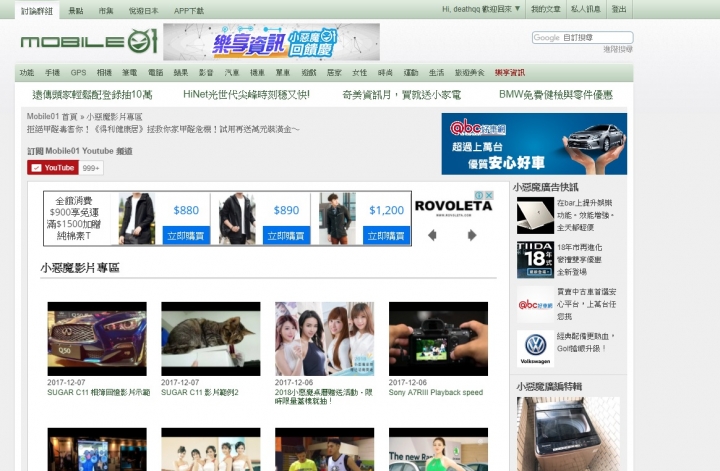
Task: Expand the Hi, deathqq account dropdown
Action: point(481,9)
